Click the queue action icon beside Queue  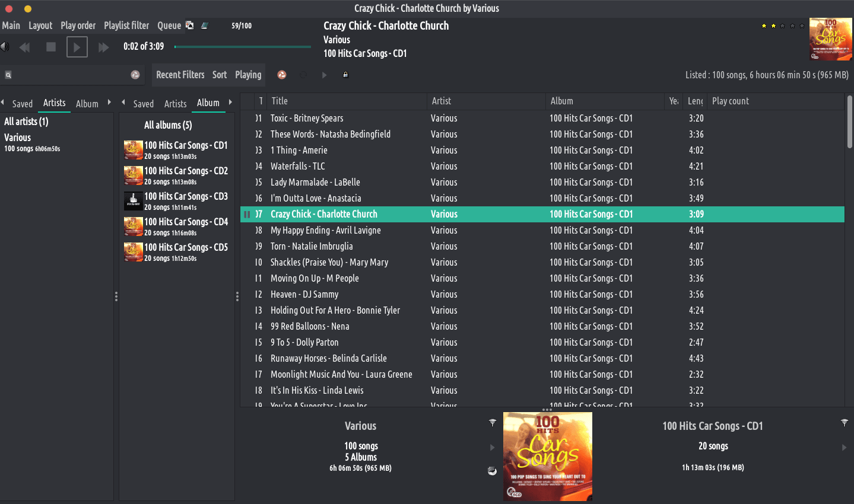click(x=189, y=25)
